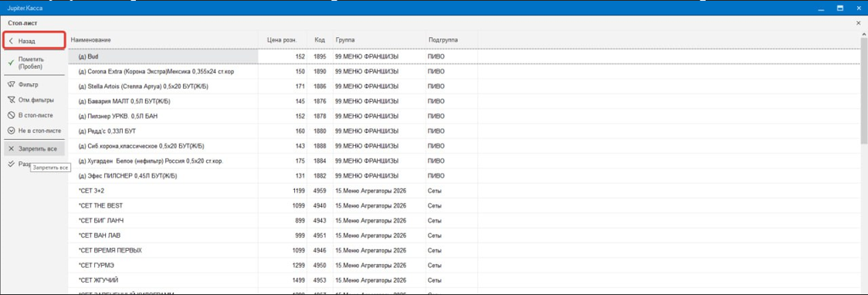The height and width of the screenshot is (295, 868).
Task: Select the *СЕТ ЖГУЧИЙ row
Action: click(464, 280)
